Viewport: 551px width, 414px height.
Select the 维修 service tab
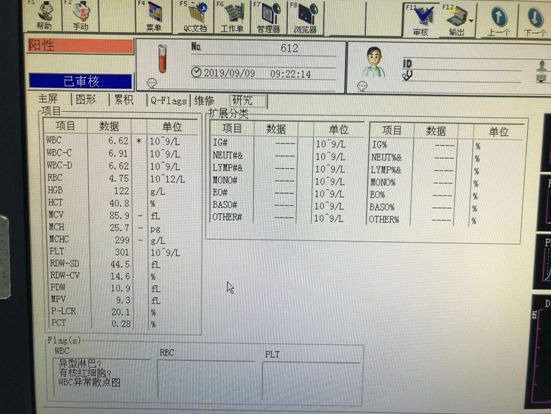[x=205, y=101]
